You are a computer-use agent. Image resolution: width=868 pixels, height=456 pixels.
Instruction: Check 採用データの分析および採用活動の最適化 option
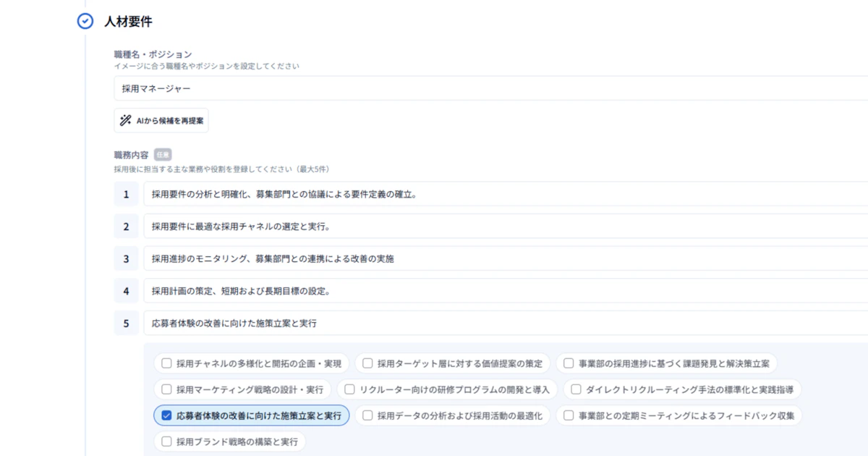(368, 415)
